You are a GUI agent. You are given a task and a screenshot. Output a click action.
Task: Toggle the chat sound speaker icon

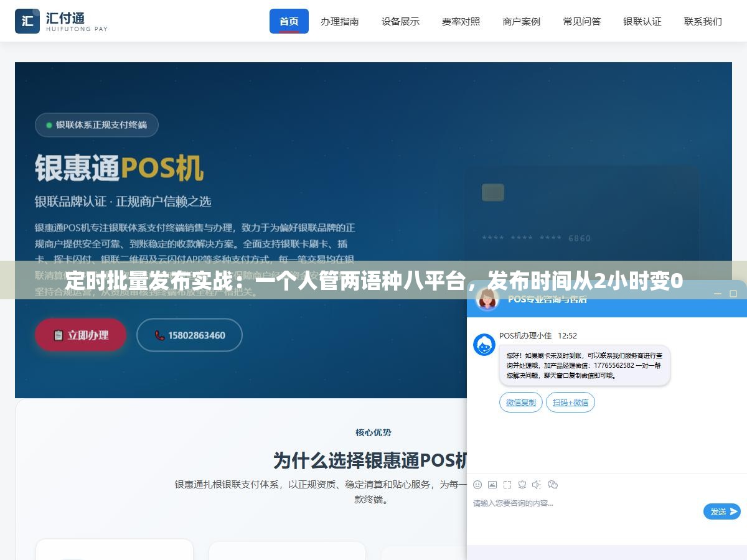[x=537, y=485]
